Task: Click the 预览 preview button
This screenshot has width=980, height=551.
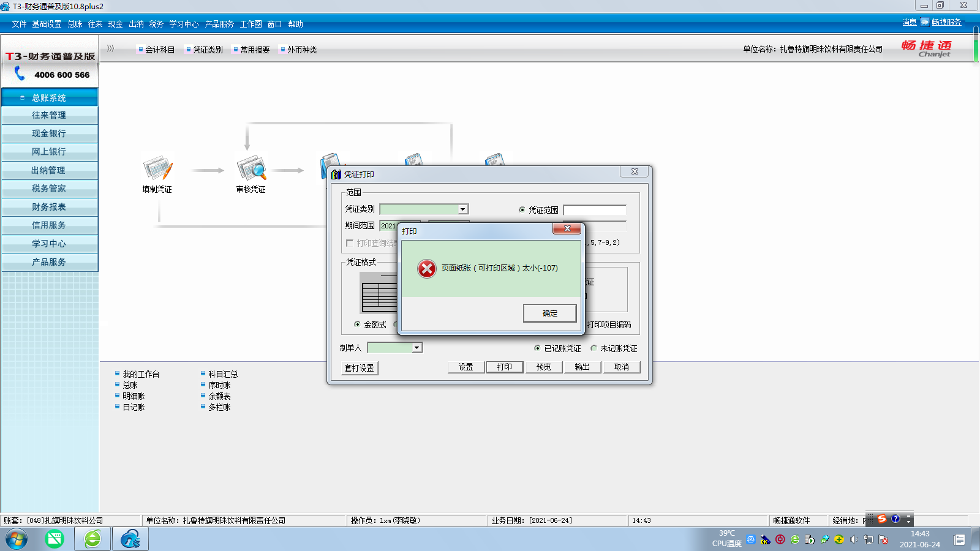Action: pyautogui.click(x=544, y=367)
